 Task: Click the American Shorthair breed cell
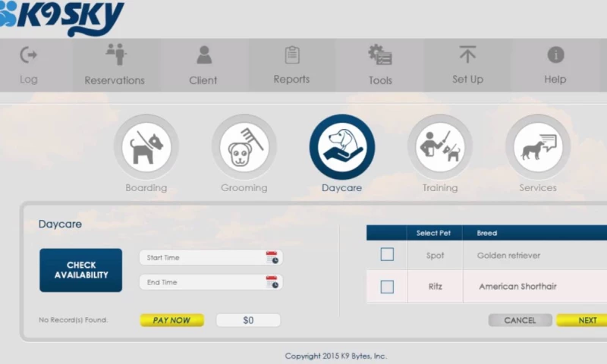click(x=518, y=287)
